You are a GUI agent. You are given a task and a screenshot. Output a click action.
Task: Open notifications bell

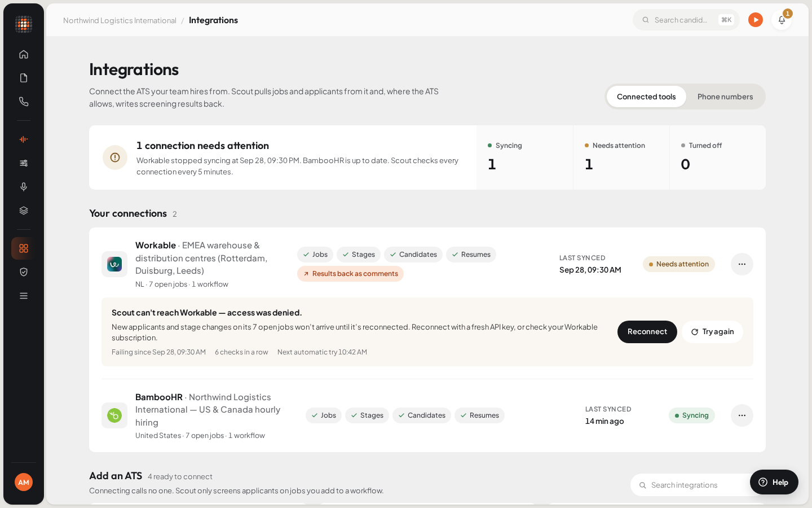[782, 20]
